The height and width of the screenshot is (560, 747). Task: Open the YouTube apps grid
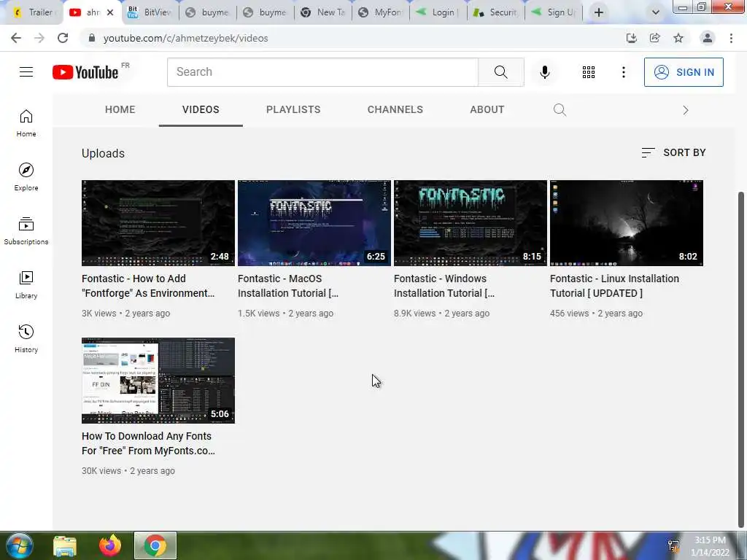point(589,72)
